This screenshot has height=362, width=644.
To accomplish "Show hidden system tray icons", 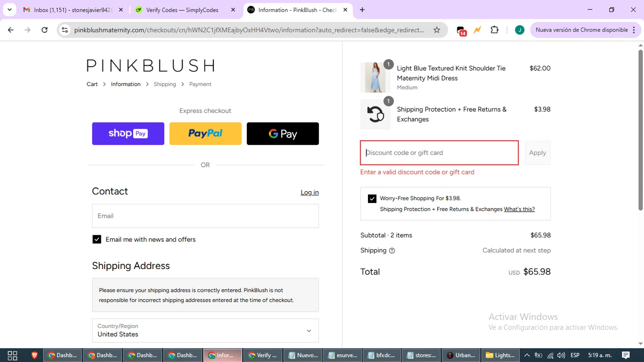I will pos(527,355).
